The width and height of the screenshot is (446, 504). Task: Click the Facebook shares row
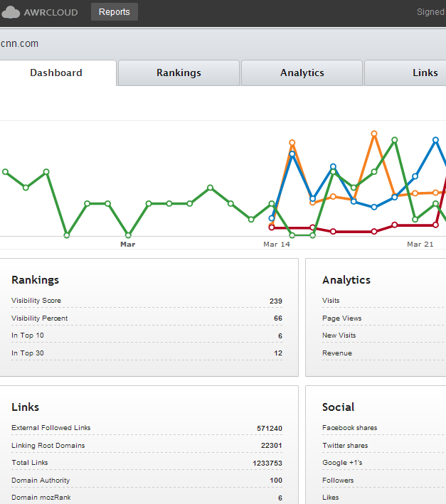pyautogui.click(x=350, y=428)
